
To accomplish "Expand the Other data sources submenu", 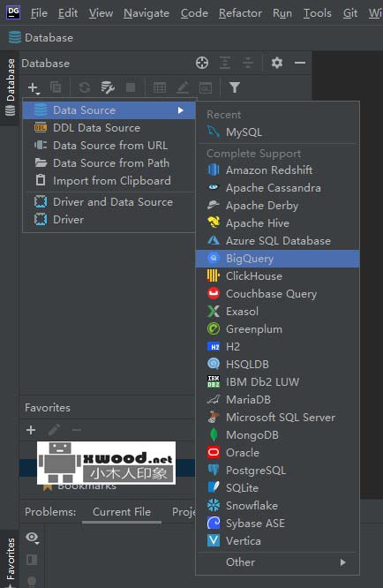I will pos(277,562).
